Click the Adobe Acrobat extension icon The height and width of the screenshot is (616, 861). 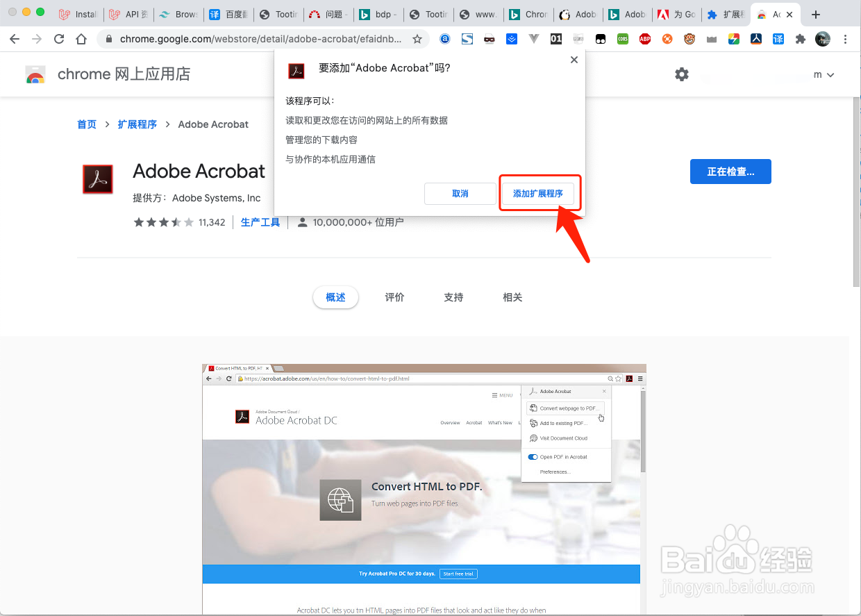pyautogui.click(x=97, y=178)
